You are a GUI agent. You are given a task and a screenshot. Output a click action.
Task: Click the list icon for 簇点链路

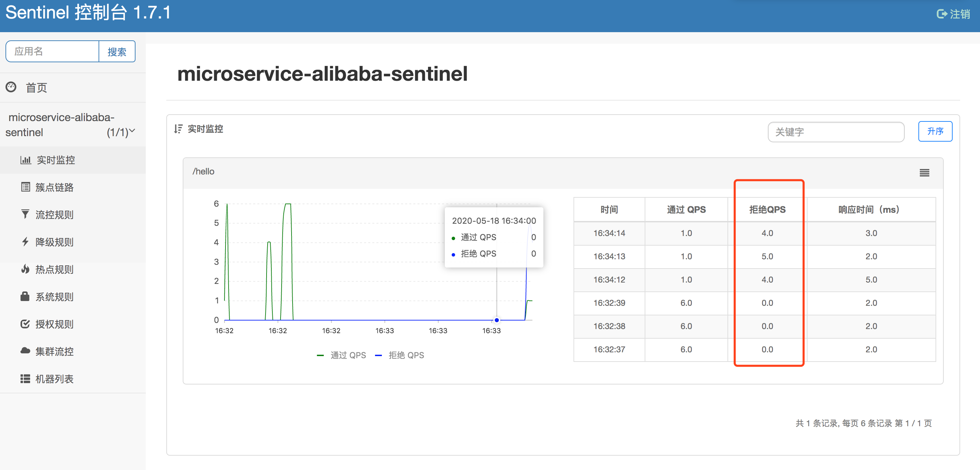[25, 187]
